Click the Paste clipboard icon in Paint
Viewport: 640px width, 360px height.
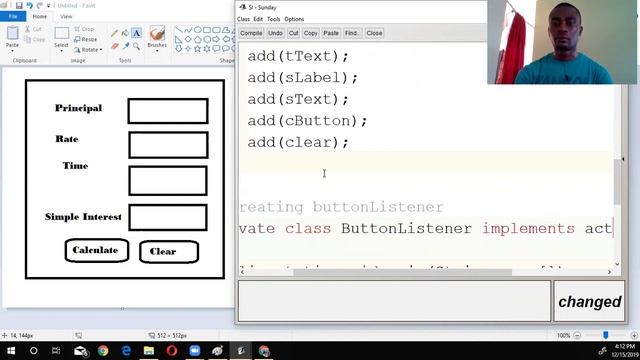tap(12, 33)
